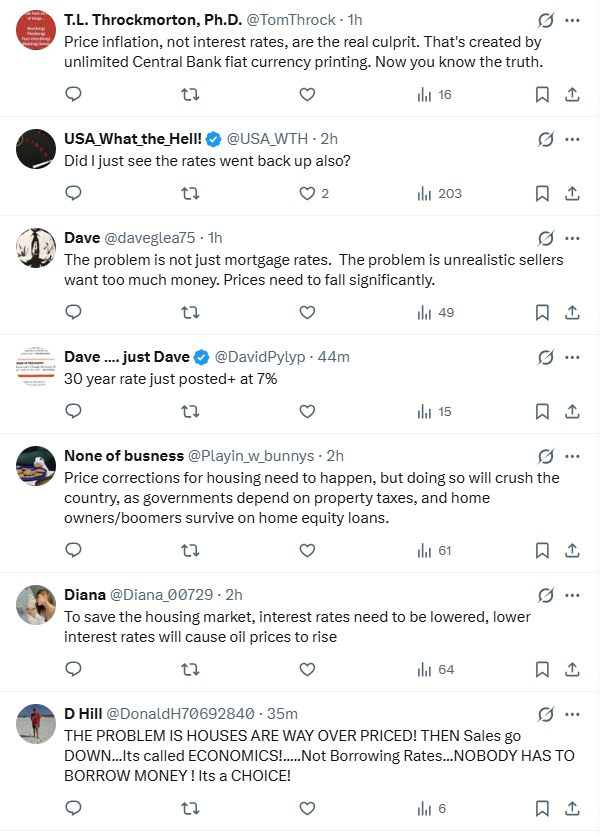Open more options on T.L. Throckmorton's tweet
Image resolution: width=602 pixels, height=836 pixels.
click(572, 20)
